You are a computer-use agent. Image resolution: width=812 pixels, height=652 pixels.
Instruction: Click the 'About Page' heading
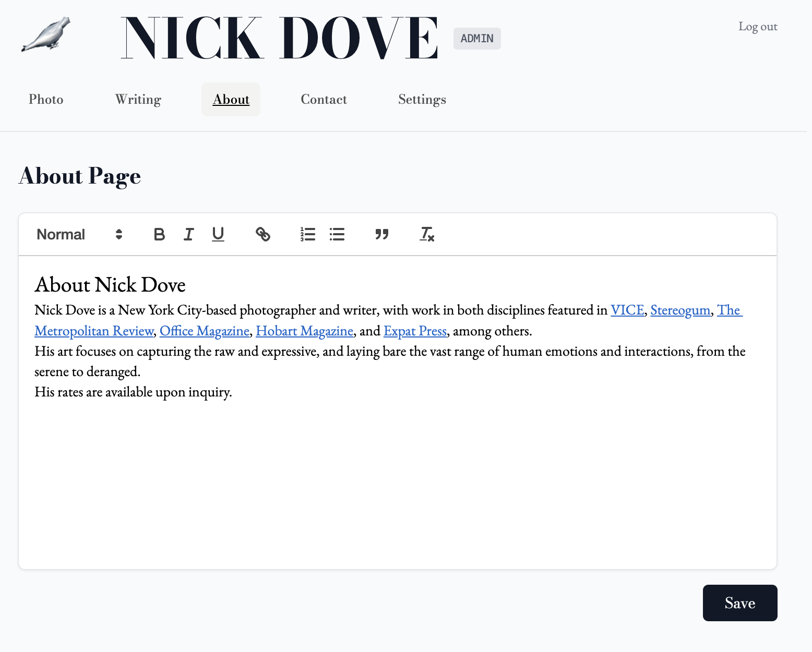[x=80, y=176]
